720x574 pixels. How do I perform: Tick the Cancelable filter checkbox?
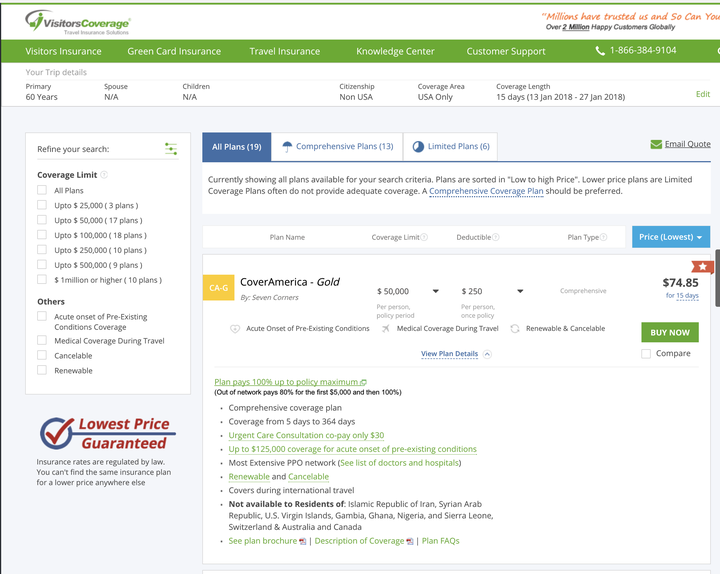point(42,355)
